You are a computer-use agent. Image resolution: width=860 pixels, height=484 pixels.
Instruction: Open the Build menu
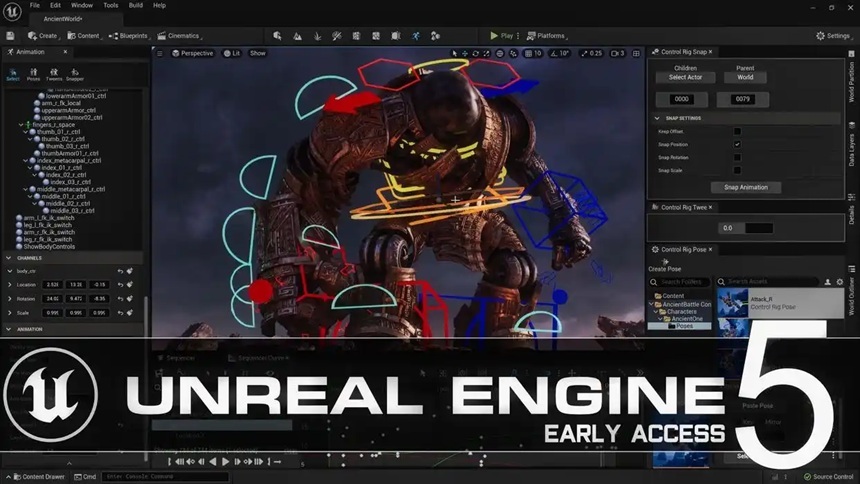tap(135, 5)
